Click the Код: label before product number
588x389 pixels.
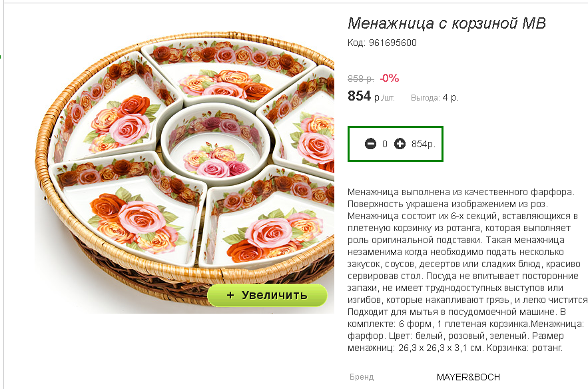pyautogui.click(x=357, y=43)
